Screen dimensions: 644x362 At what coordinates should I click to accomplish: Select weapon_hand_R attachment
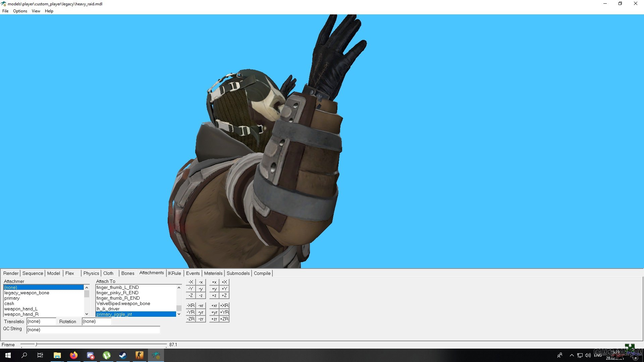point(44,314)
